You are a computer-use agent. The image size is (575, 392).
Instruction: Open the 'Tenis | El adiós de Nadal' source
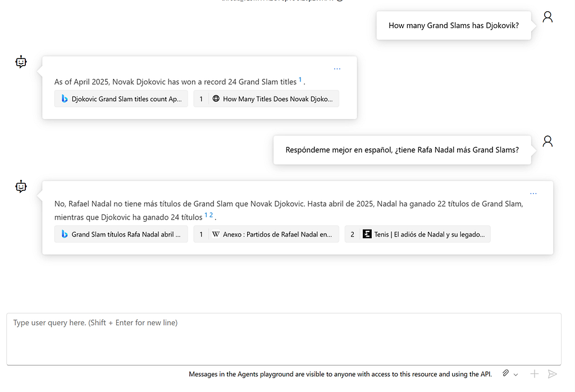tap(417, 234)
